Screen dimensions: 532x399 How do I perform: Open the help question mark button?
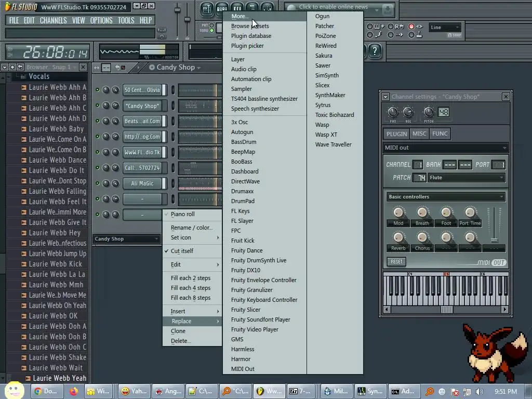coord(375,51)
